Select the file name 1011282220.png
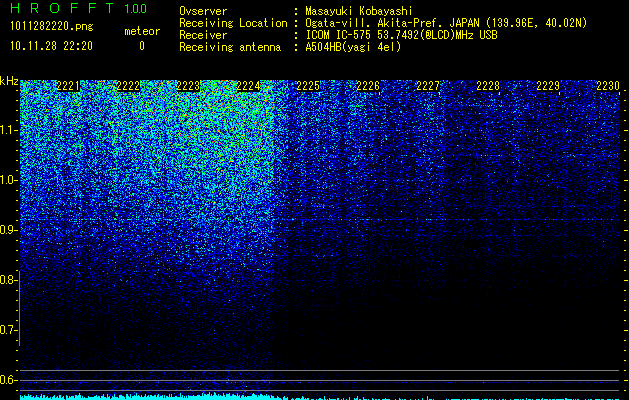Viewport: 629px width, 400px height. click(x=52, y=26)
